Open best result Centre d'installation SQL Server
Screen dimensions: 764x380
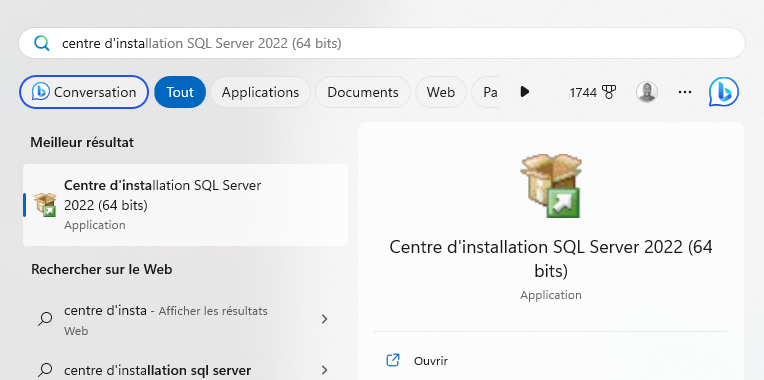(x=185, y=205)
